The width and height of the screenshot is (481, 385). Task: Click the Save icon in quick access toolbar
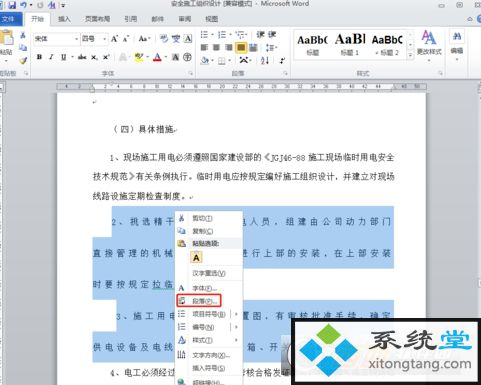(12, 5)
